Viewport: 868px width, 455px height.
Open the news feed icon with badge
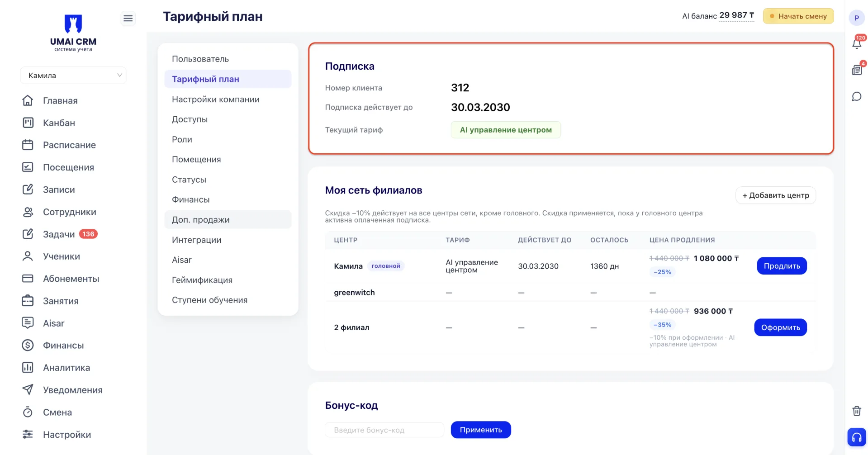[857, 70]
